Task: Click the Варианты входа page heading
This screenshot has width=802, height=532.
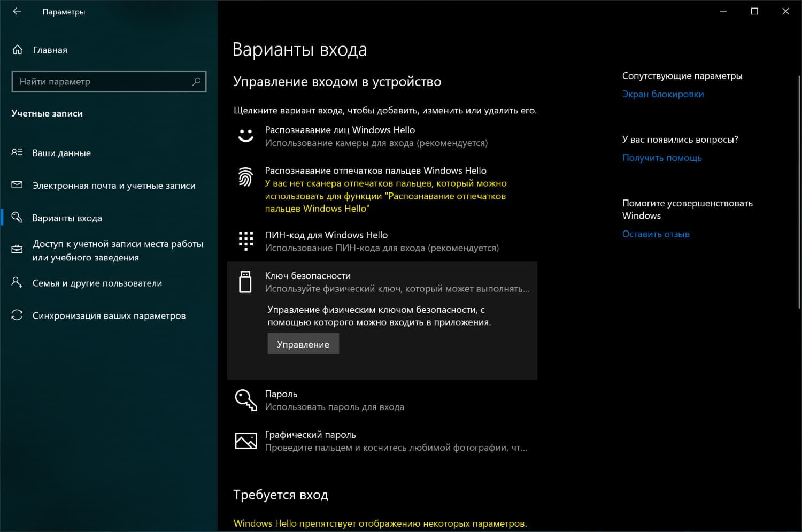Action: [x=299, y=50]
